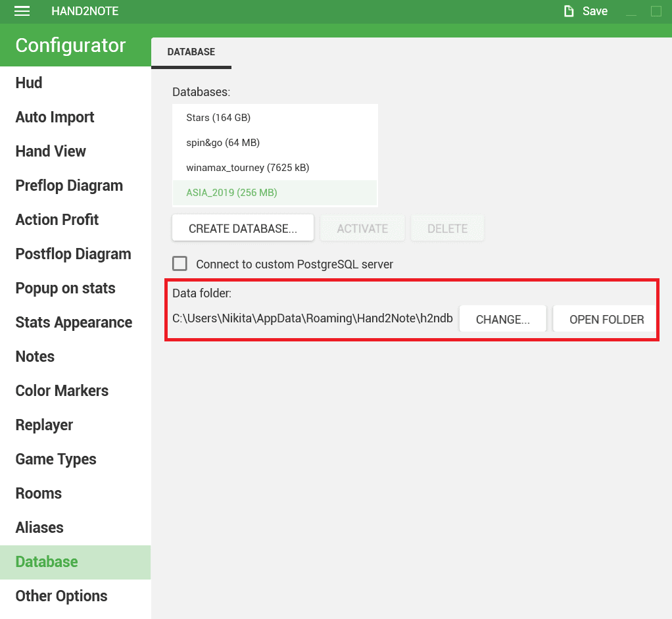Image resolution: width=672 pixels, height=619 pixels.
Task: Select Database in sidebar
Action: click(76, 562)
